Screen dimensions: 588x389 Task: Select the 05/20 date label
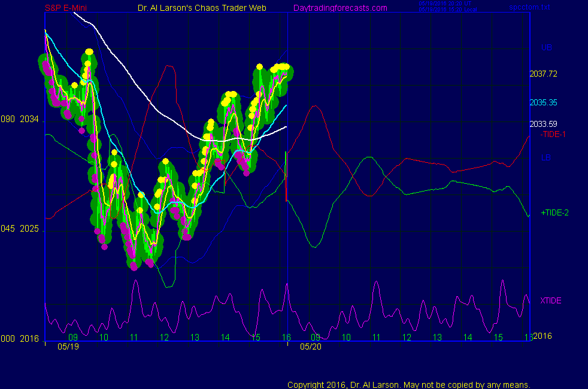[311, 347]
